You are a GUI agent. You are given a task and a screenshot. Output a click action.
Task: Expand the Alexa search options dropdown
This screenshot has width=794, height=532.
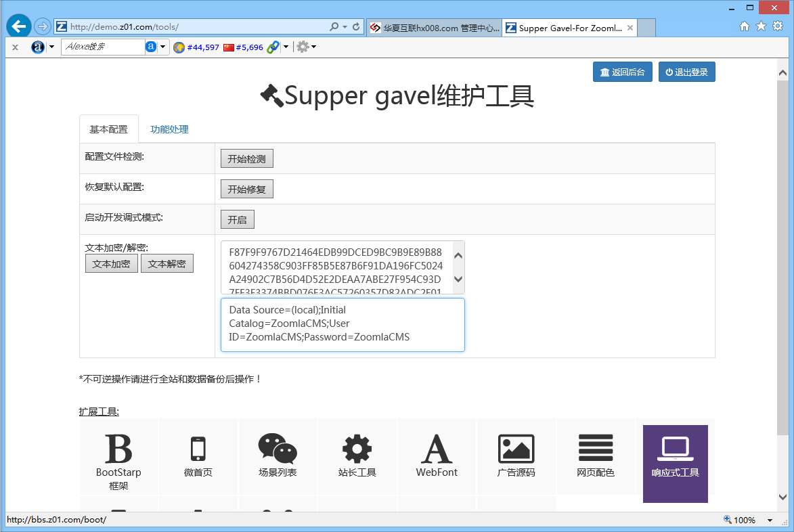point(162,47)
